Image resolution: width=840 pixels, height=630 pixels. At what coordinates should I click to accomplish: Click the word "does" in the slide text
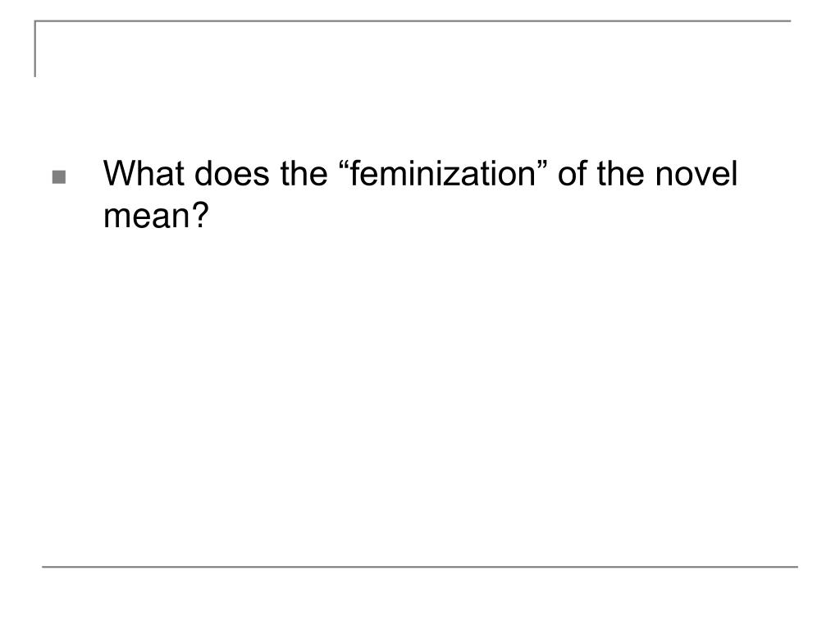click(231, 174)
